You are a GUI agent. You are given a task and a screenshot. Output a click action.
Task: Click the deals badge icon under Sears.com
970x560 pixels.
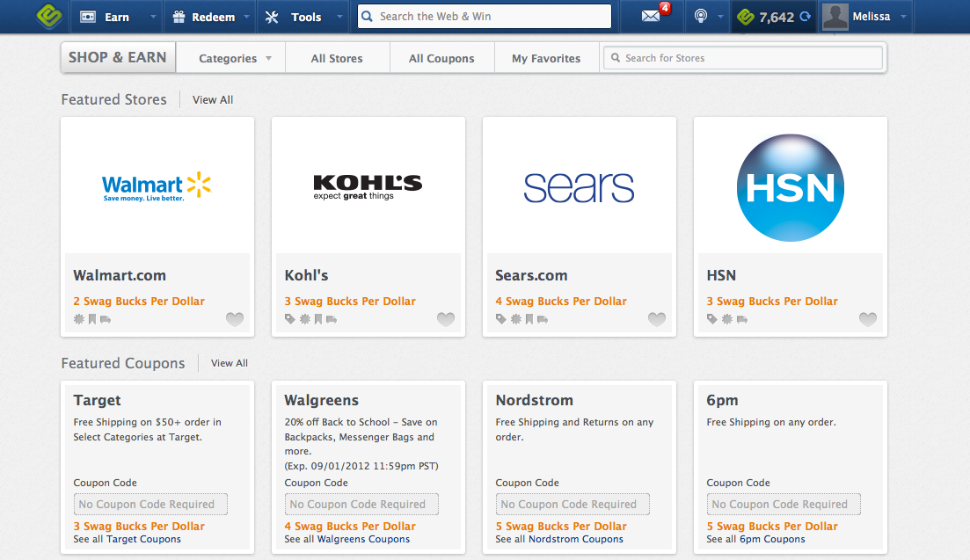516,319
